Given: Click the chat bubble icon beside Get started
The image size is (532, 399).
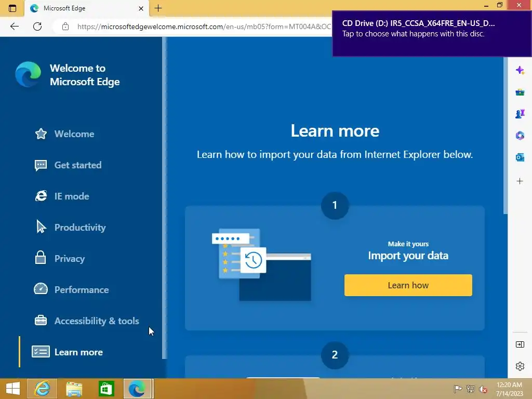Looking at the screenshot, I should 41,165.
